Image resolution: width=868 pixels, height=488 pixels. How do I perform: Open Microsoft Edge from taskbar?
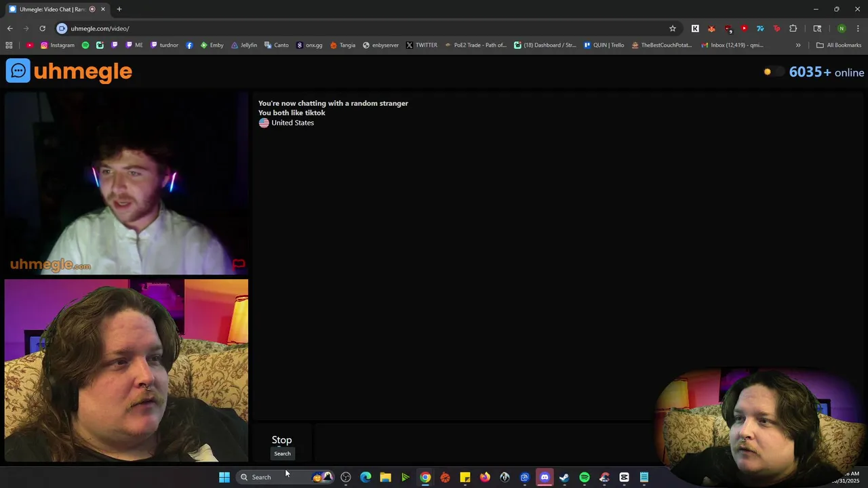tap(366, 477)
